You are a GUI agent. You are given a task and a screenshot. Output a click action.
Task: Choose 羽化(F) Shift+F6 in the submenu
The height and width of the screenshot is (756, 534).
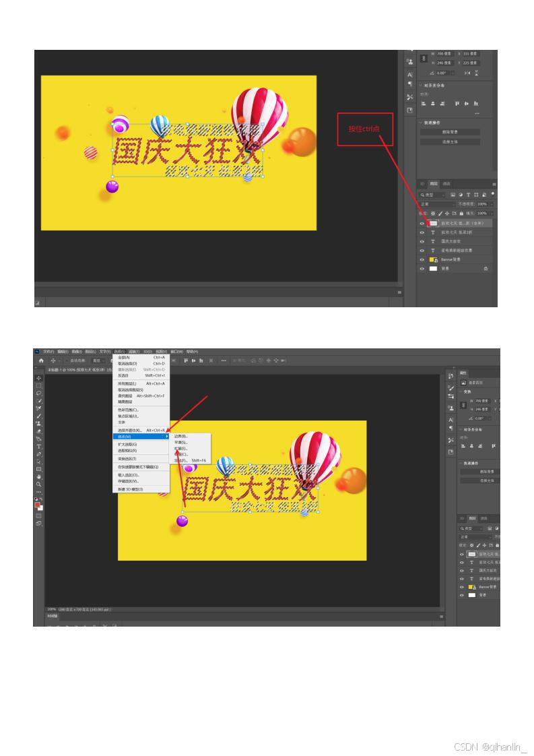click(191, 460)
